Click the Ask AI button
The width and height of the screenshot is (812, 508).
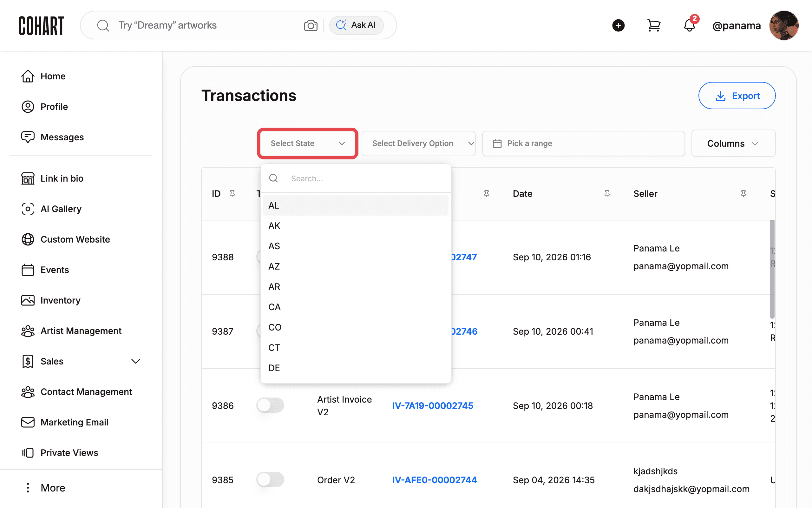point(356,25)
